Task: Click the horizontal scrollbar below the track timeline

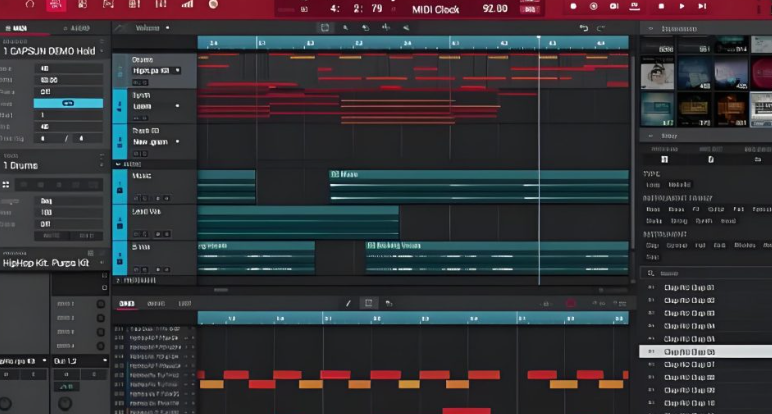Action: click(221, 290)
